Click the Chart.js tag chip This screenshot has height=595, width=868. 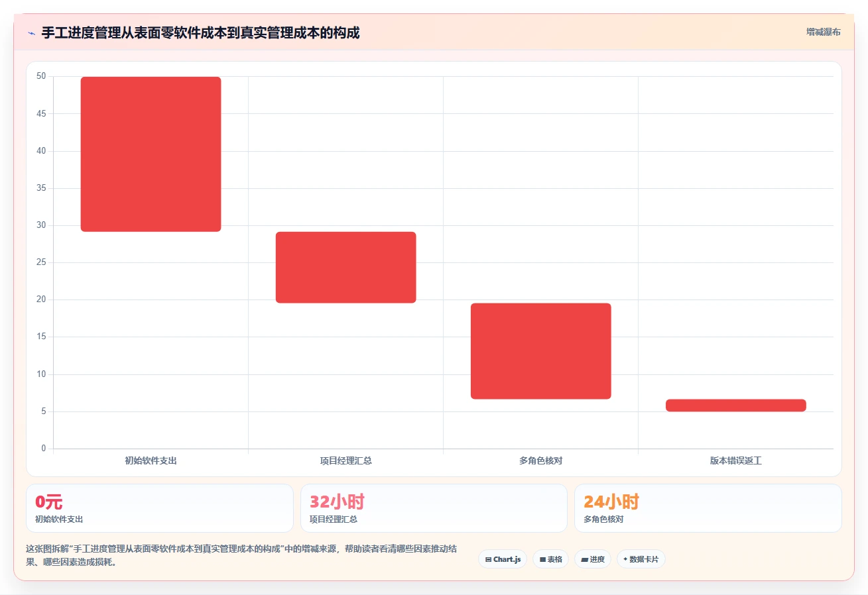(503, 559)
